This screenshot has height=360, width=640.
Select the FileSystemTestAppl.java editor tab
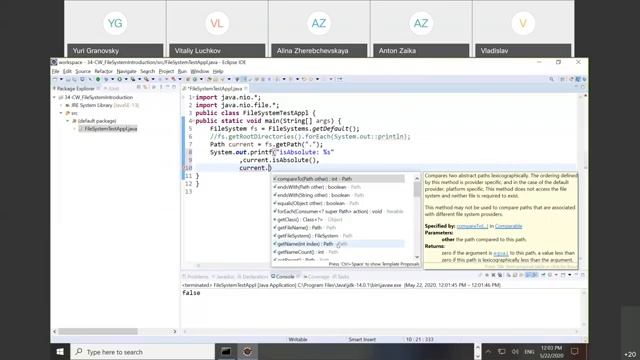[215, 89]
